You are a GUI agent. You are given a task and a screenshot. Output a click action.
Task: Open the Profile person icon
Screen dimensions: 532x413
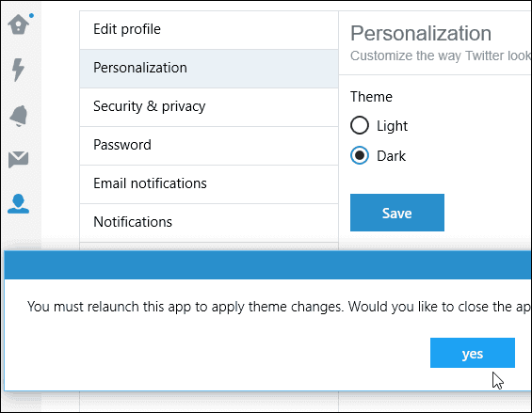pos(18,204)
